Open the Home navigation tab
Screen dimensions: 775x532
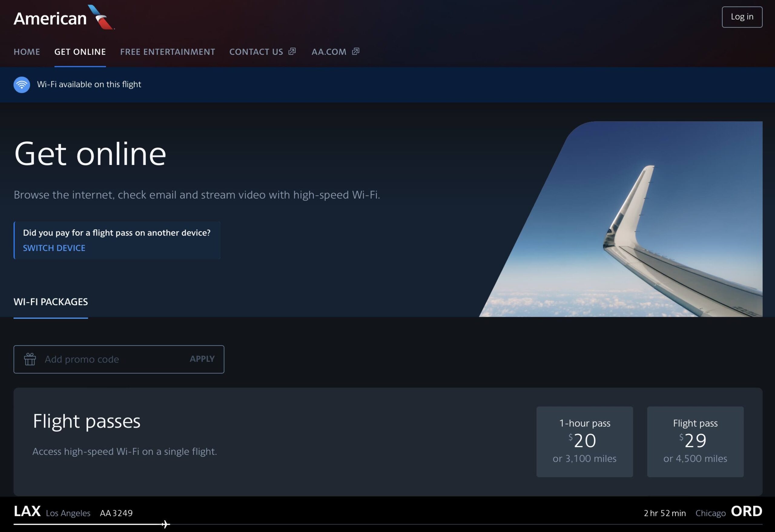[x=27, y=52]
